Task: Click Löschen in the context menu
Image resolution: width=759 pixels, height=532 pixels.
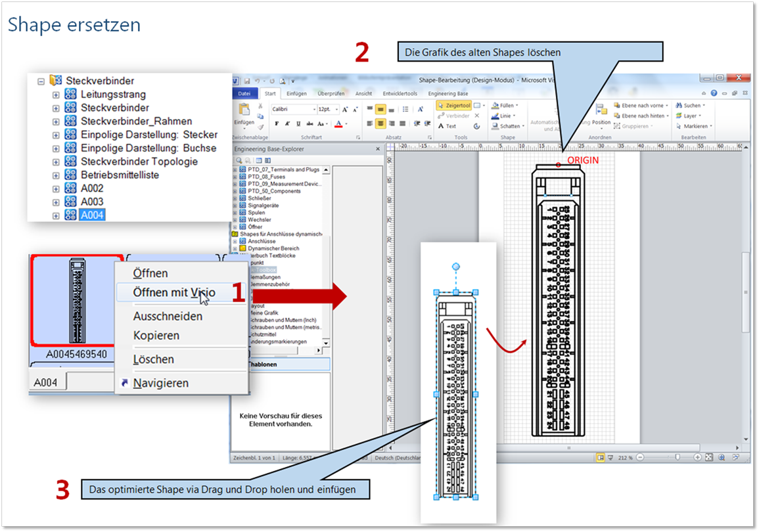Action: pos(154,359)
